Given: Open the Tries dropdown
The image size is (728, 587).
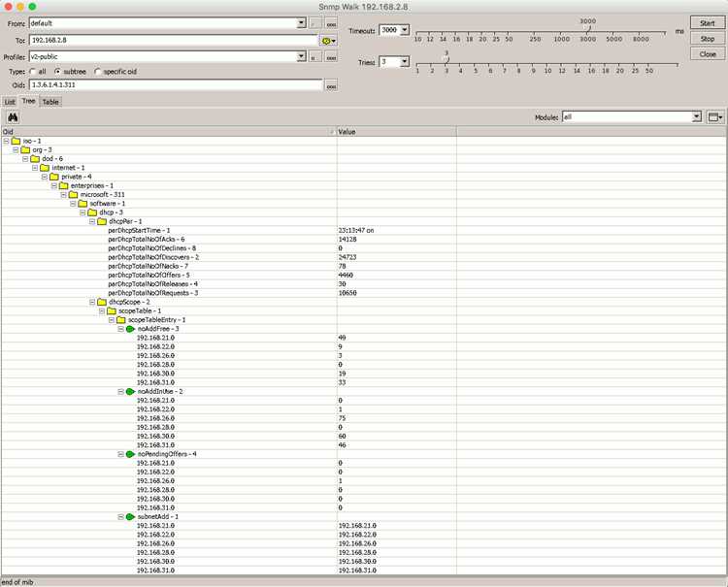Looking at the screenshot, I should point(405,62).
